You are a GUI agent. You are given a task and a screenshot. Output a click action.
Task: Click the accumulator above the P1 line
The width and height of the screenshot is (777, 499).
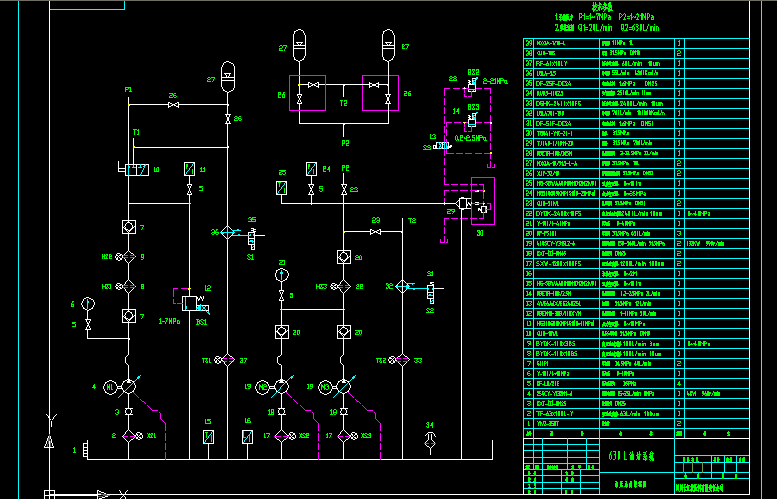(x=228, y=74)
